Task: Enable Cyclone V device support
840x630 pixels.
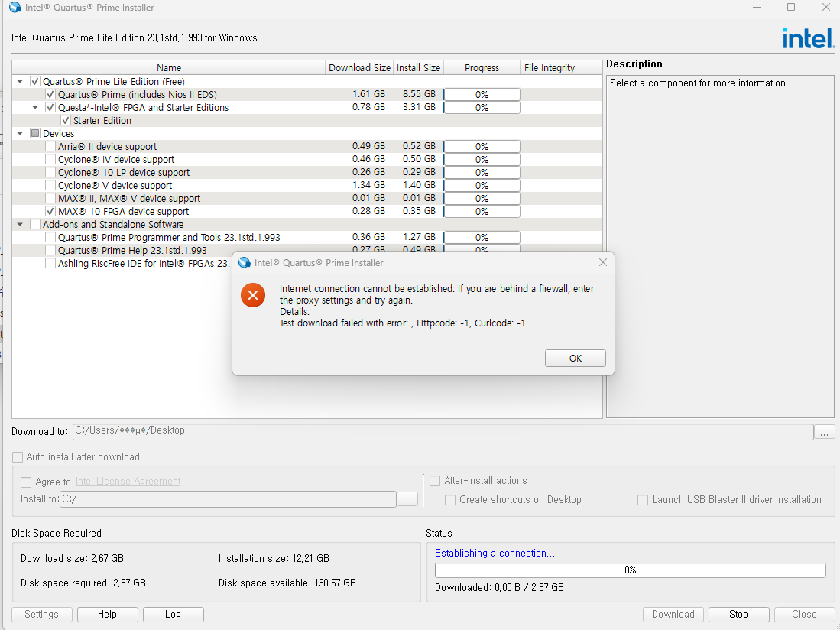Action: [x=50, y=185]
